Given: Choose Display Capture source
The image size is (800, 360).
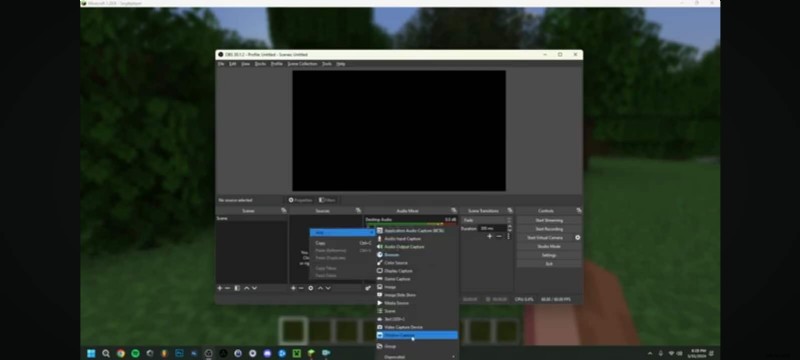Looking at the screenshot, I should pyautogui.click(x=417, y=271).
